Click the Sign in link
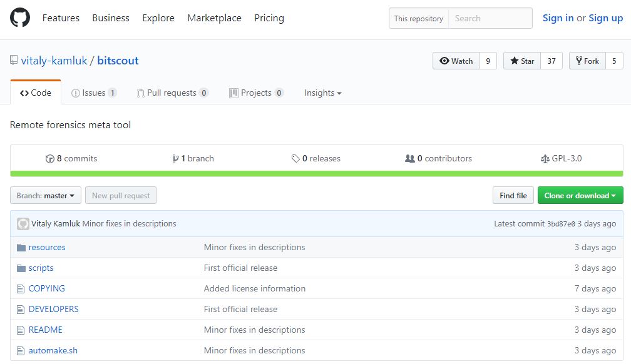Viewport: 631px width, 364px height. tap(558, 18)
